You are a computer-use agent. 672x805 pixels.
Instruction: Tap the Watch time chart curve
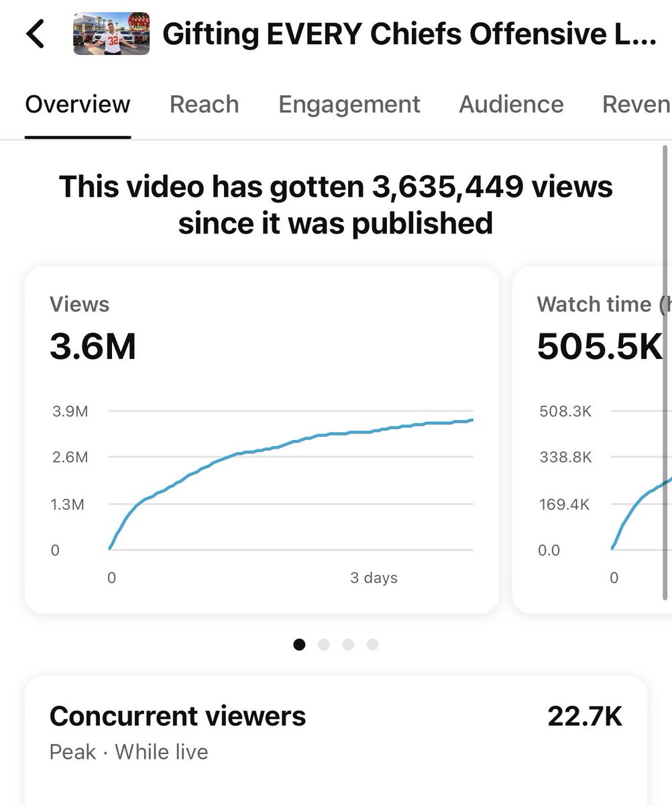[x=642, y=513]
